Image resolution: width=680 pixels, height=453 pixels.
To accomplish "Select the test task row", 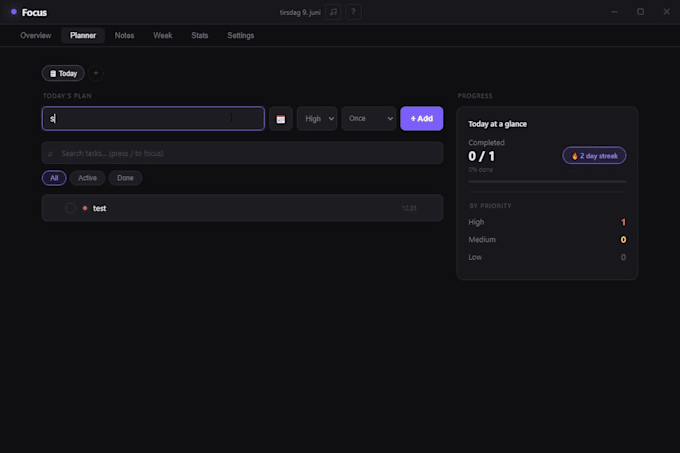I will (242, 208).
